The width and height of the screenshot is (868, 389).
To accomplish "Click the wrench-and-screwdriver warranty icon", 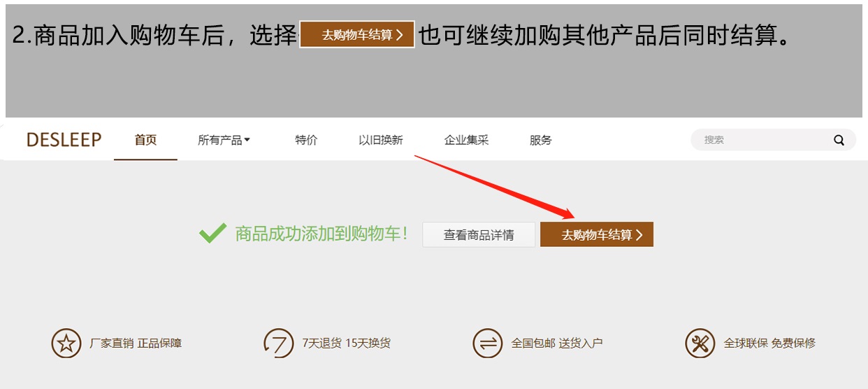I will 700,344.
